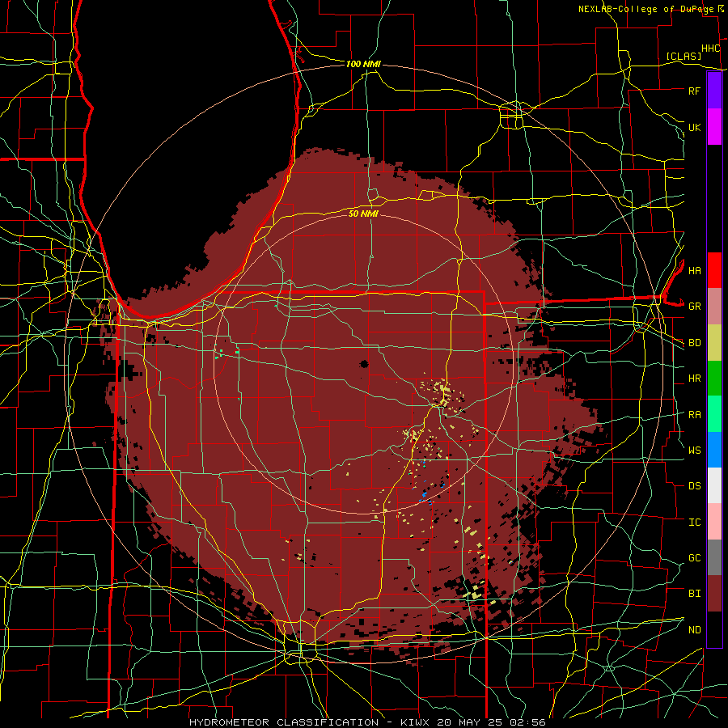Click the RF purple legend swatch
728x728 pixels.
click(714, 91)
